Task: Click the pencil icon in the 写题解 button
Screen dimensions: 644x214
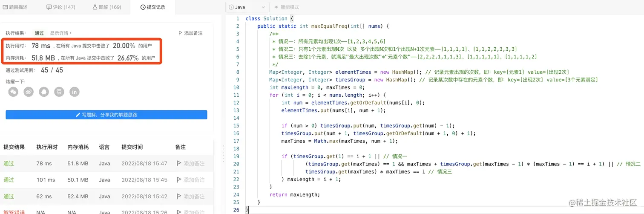Action: pyautogui.click(x=78, y=115)
